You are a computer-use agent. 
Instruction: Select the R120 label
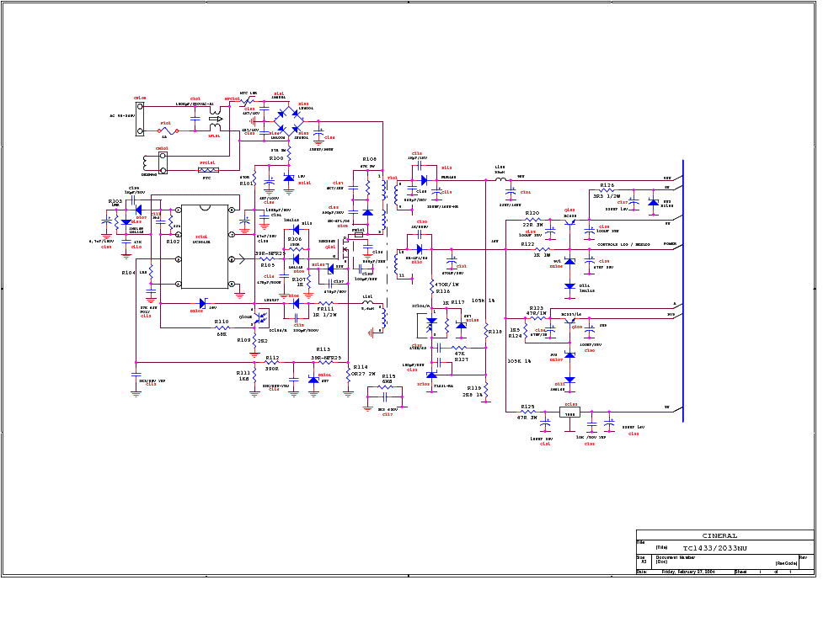coord(532,213)
